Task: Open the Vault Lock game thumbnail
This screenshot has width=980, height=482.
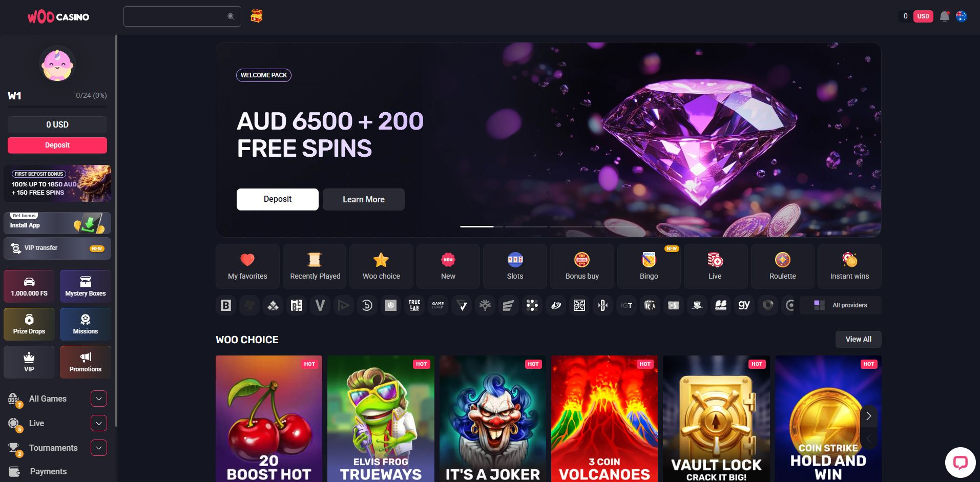Action: pyautogui.click(x=716, y=419)
